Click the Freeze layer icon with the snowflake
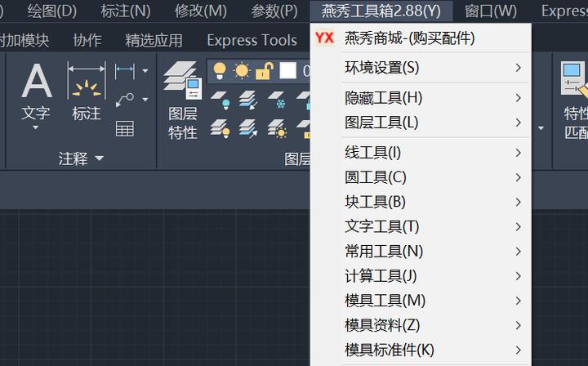The image size is (588, 366). coord(277,100)
